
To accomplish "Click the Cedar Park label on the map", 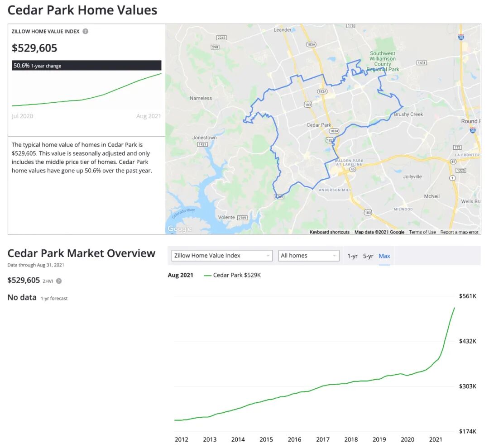I will coord(319,125).
